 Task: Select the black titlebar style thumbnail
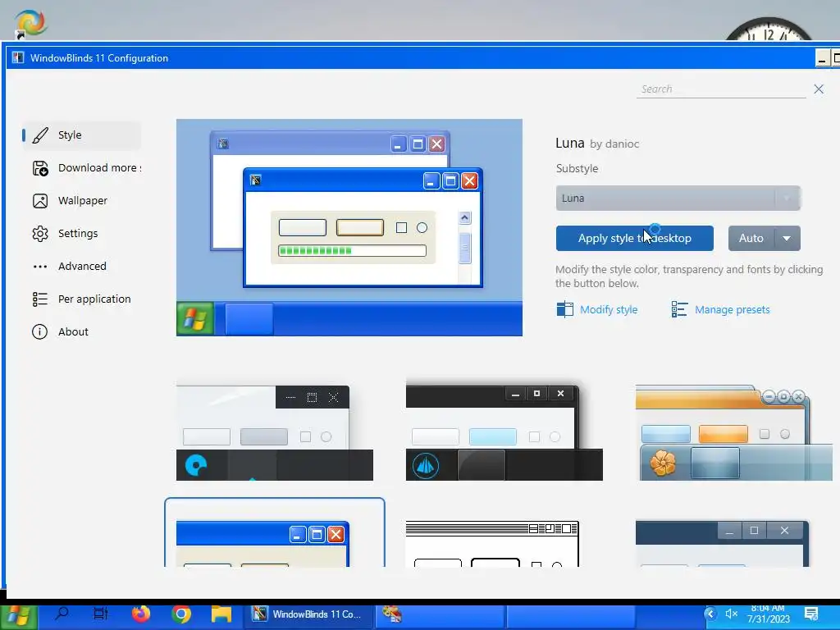504,431
